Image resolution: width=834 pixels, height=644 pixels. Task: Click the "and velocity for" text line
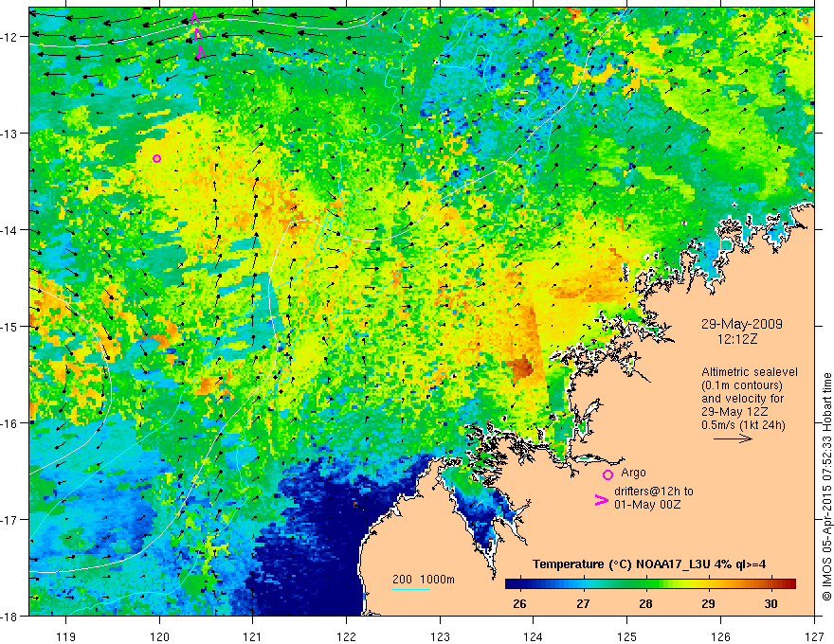[x=742, y=399]
